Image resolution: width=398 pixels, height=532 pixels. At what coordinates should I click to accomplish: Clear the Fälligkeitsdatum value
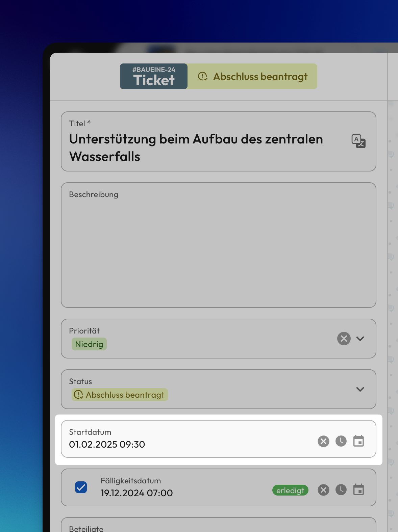[323, 490]
